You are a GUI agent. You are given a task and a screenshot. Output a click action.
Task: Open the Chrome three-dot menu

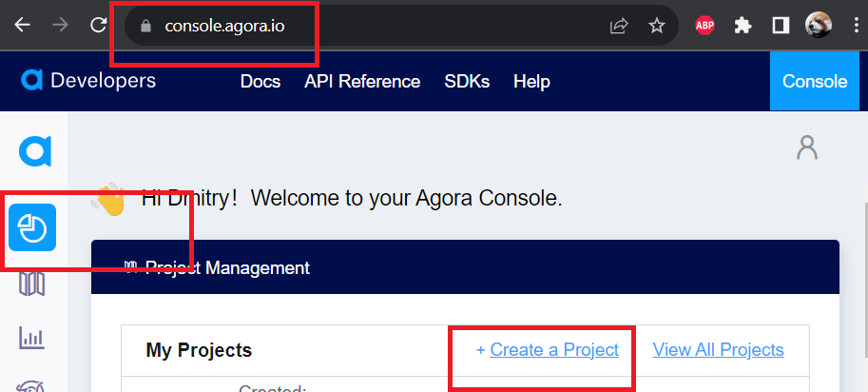[857, 26]
